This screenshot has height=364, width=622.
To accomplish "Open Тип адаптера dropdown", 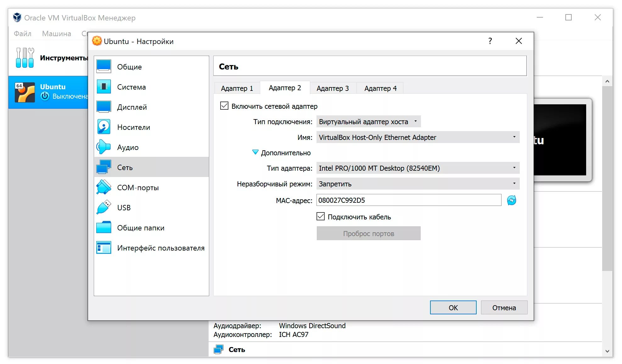I will coord(418,168).
